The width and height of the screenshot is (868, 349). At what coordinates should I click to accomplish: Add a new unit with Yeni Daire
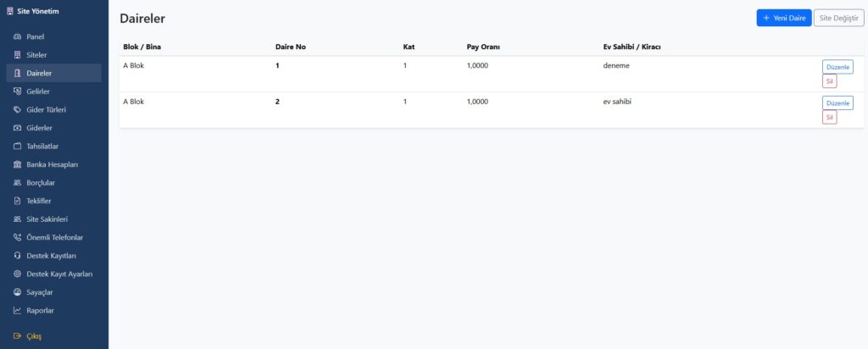[783, 18]
